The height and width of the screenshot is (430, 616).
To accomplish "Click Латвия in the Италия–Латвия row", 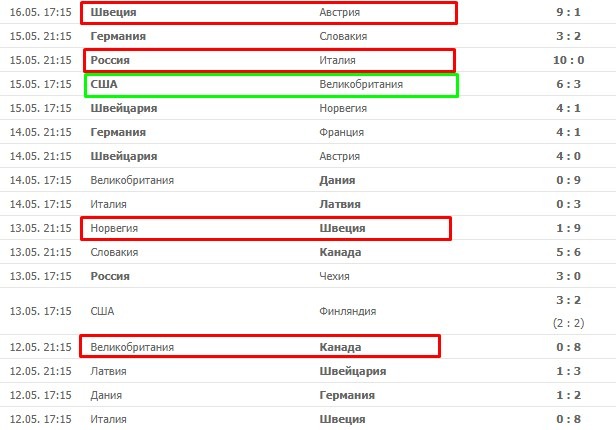I will (x=339, y=204).
